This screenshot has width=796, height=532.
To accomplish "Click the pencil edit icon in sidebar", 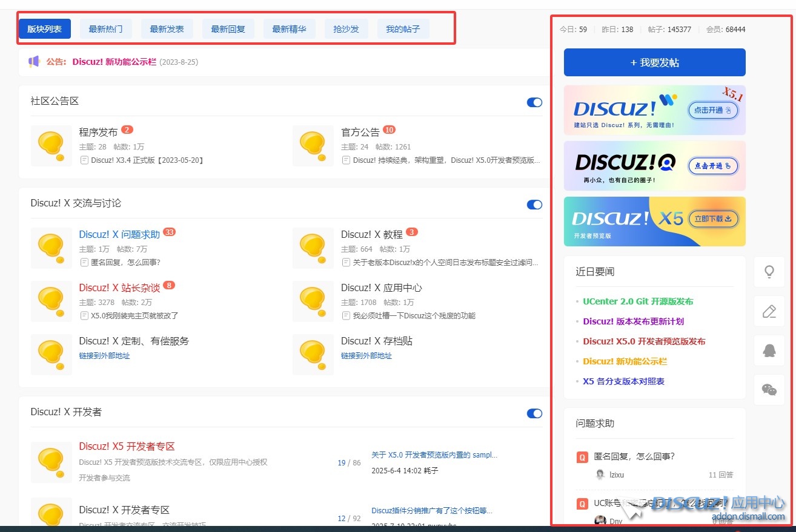I will [x=769, y=311].
